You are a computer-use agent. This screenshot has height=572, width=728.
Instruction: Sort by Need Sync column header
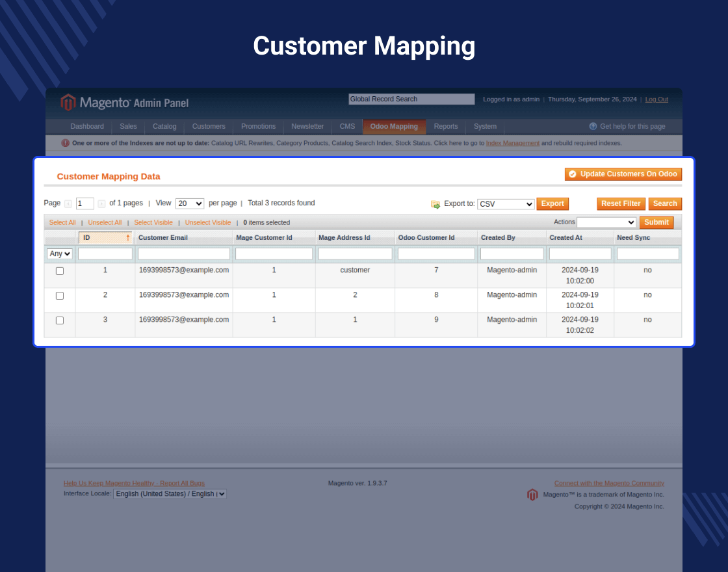pyautogui.click(x=634, y=238)
